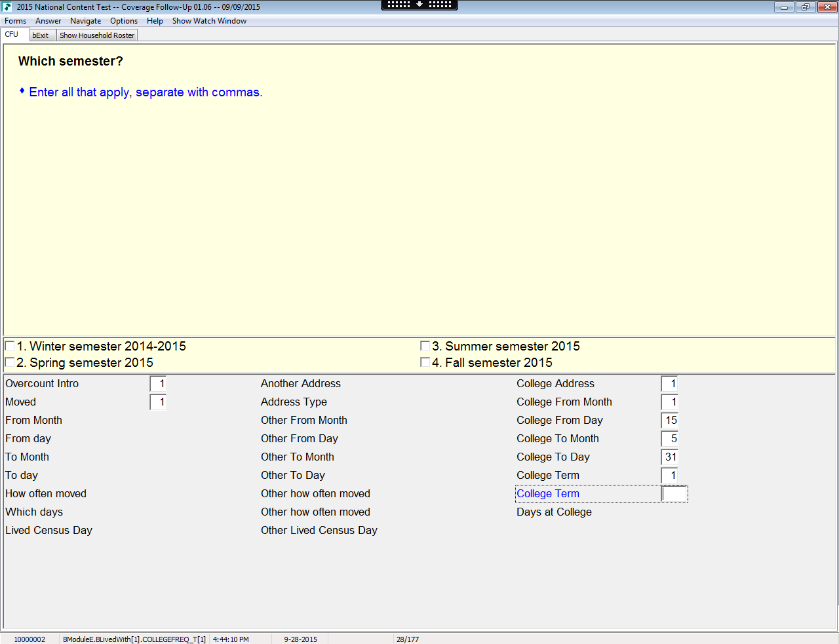
Task: Click the BModuleE.BLivedWith field path in status bar
Action: [134, 639]
